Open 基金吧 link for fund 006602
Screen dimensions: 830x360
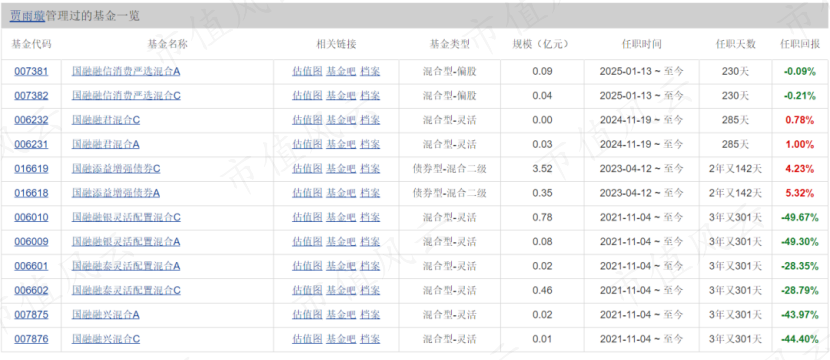[x=341, y=291]
